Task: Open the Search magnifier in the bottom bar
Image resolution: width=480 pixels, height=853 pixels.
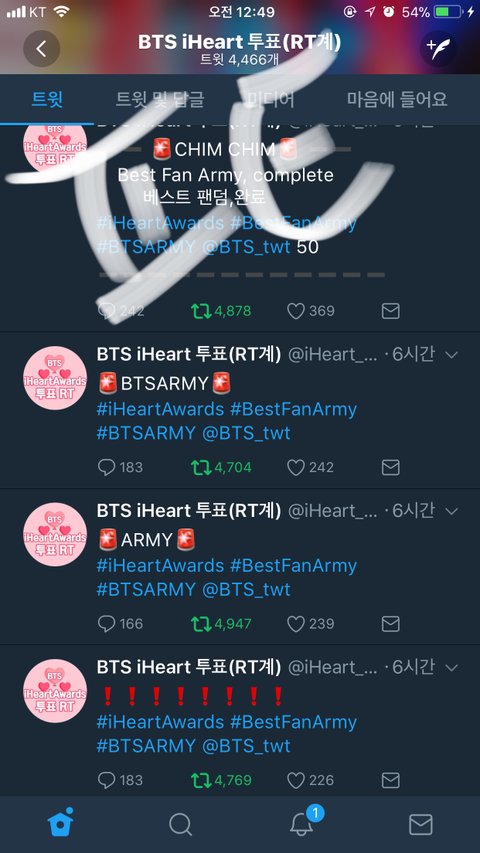Action: 180,824
